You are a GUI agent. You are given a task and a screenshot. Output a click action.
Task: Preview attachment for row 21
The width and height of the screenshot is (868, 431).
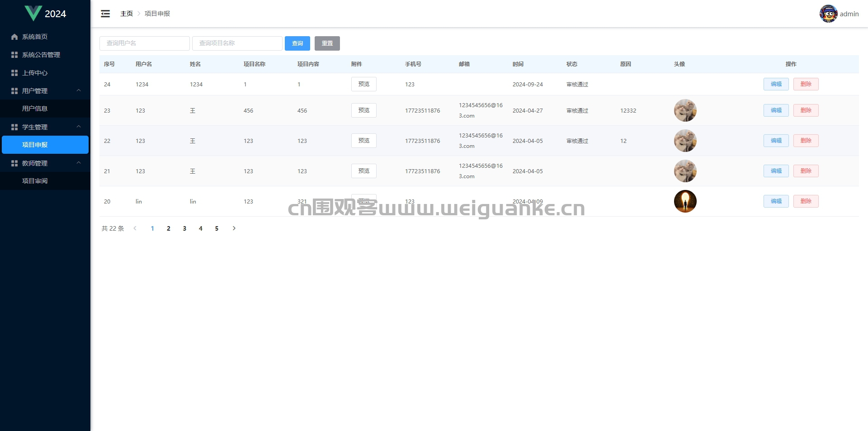[364, 171]
